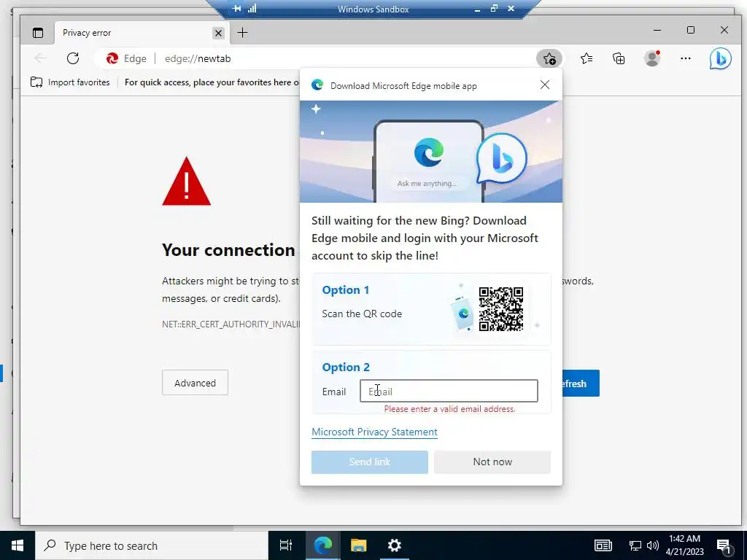Viewport: 747px width, 560px height.
Task: Open the Bing chat sidebar button
Action: point(720,59)
